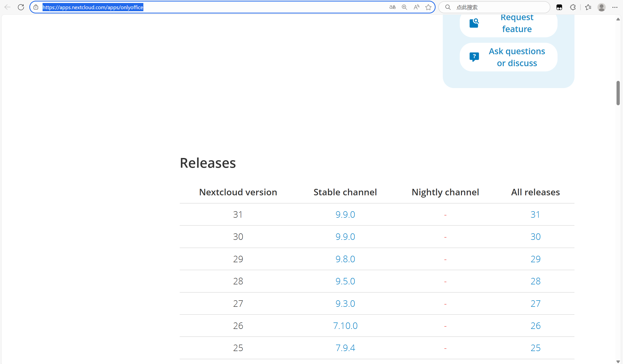Image resolution: width=623 pixels, height=364 pixels.
Task: Open the browser profile avatar
Action: 602,7
